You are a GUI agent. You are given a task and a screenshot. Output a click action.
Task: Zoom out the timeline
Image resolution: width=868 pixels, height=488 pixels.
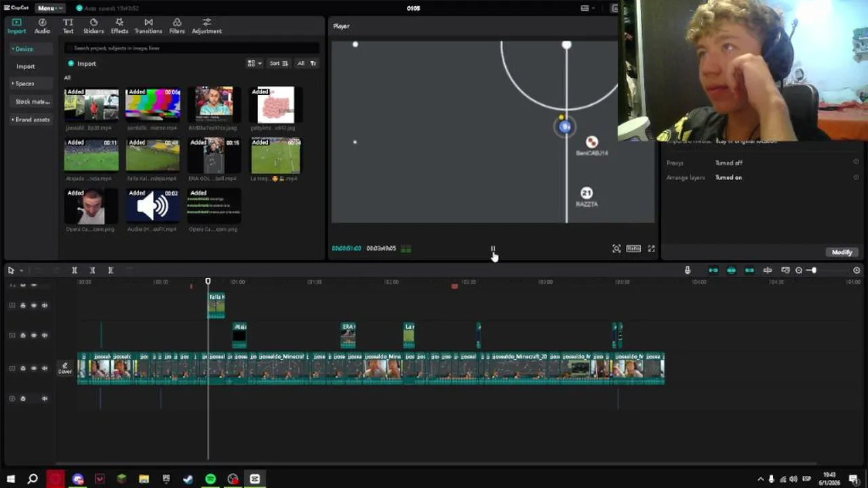pos(799,270)
